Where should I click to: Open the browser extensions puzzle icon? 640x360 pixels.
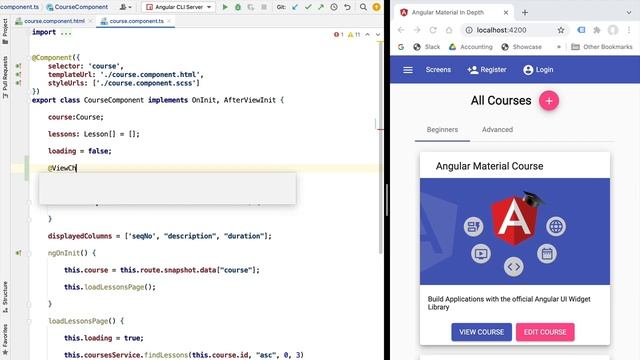click(597, 30)
